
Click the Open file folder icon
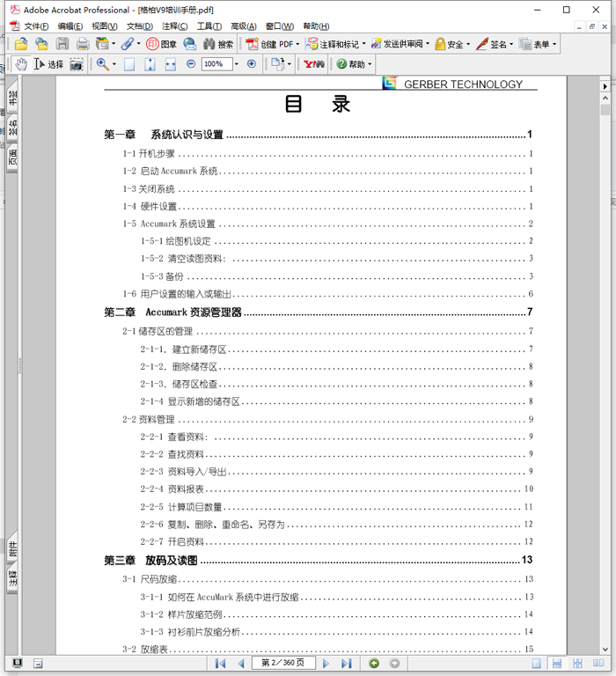tap(21, 44)
